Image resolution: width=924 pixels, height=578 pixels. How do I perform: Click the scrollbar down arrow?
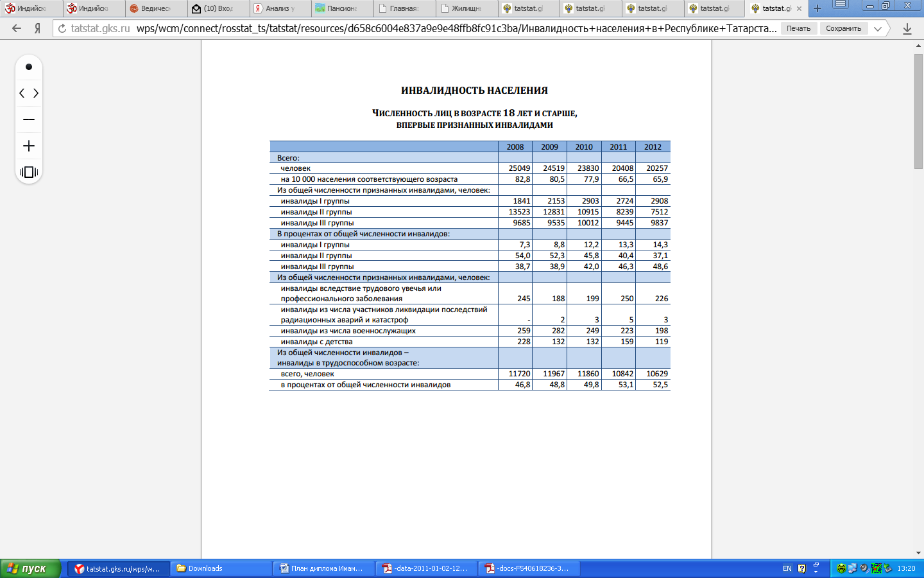click(x=918, y=552)
